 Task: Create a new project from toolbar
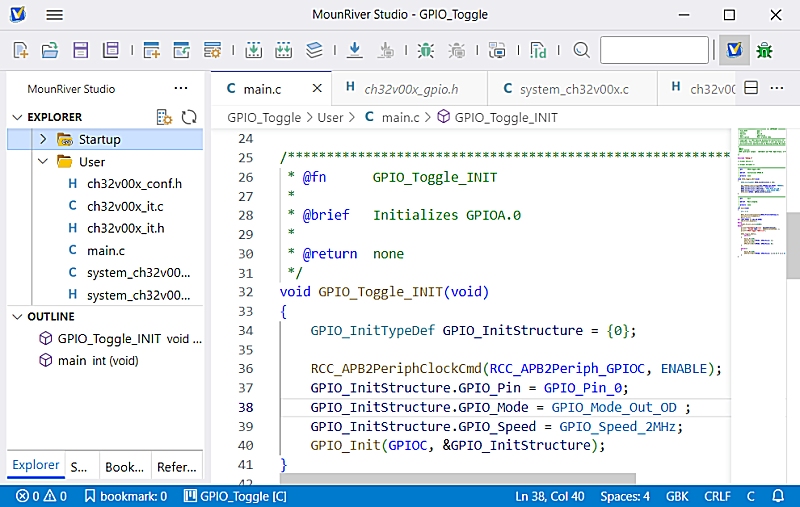[151, 50]
